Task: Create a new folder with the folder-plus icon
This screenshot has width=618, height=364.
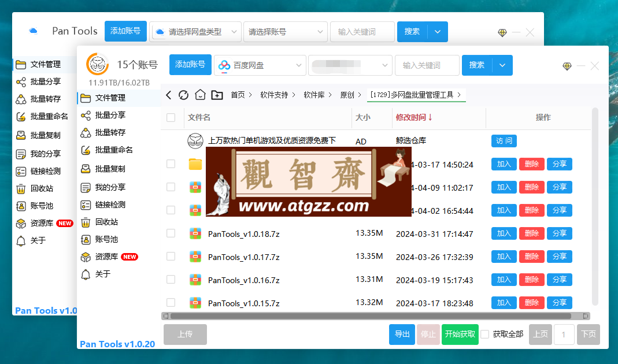Action: tap(217, 95)
